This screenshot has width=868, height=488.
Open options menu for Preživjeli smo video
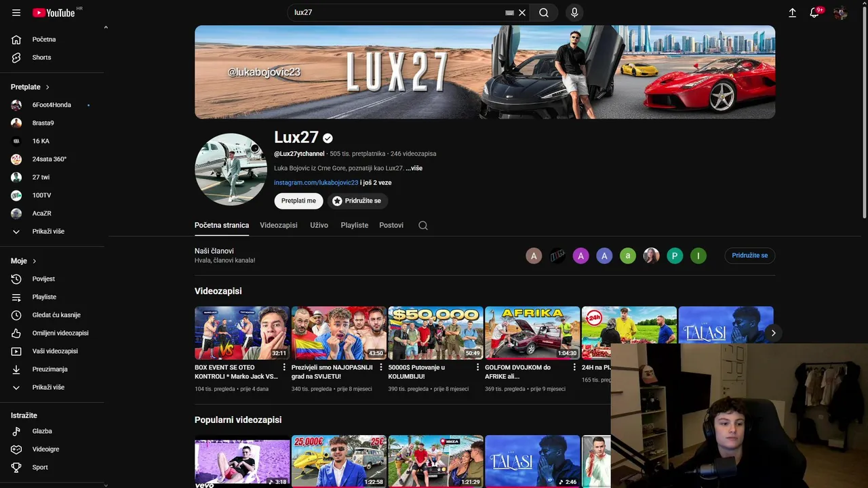click(x=381, y=367)
